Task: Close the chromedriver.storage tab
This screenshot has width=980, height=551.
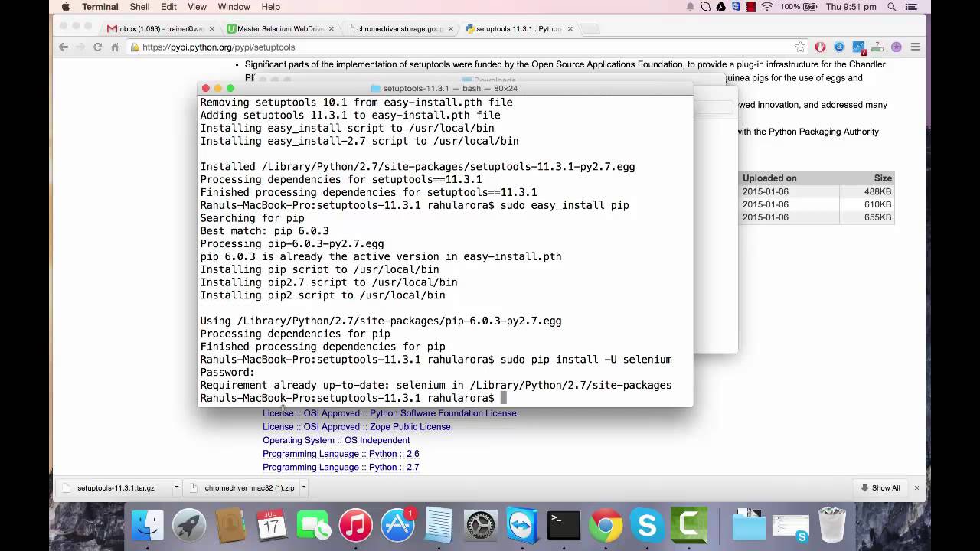Action: pos(450,29)
